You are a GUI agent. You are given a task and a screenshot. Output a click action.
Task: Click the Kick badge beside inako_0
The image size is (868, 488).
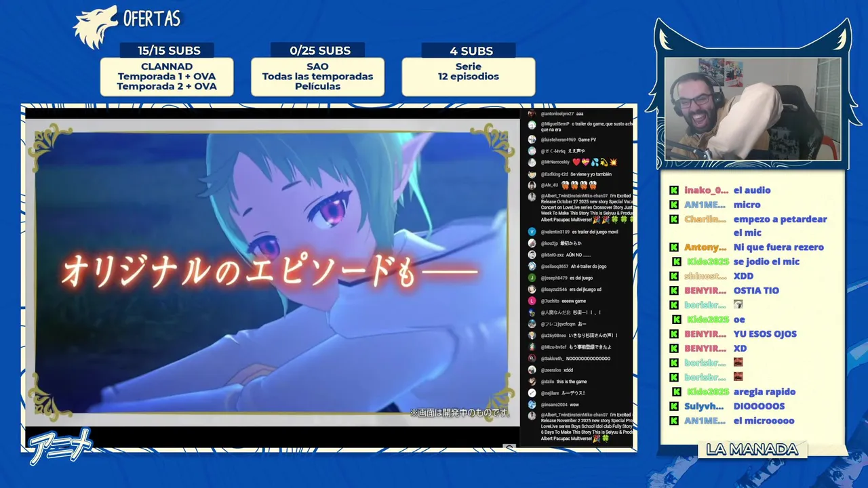click(674, 190)
